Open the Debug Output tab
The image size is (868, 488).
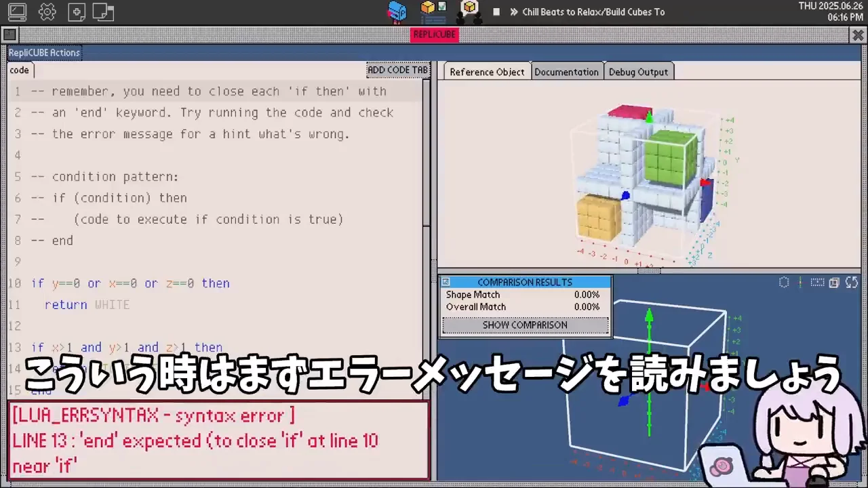[638, 72]
